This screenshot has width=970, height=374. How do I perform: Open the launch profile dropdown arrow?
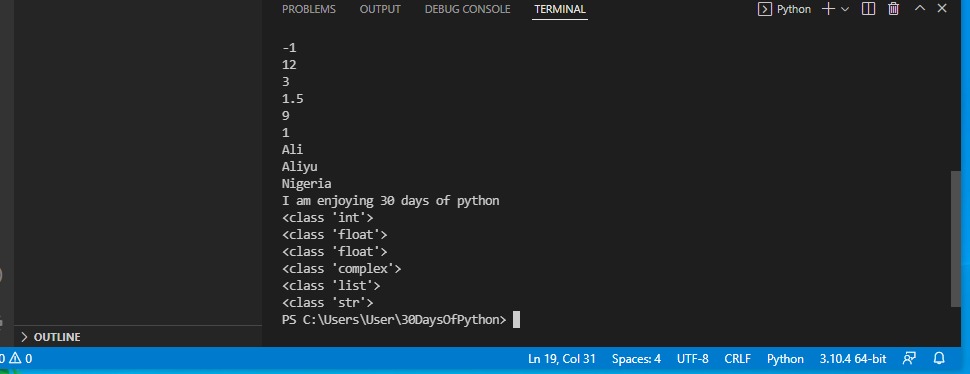[845, 9]
